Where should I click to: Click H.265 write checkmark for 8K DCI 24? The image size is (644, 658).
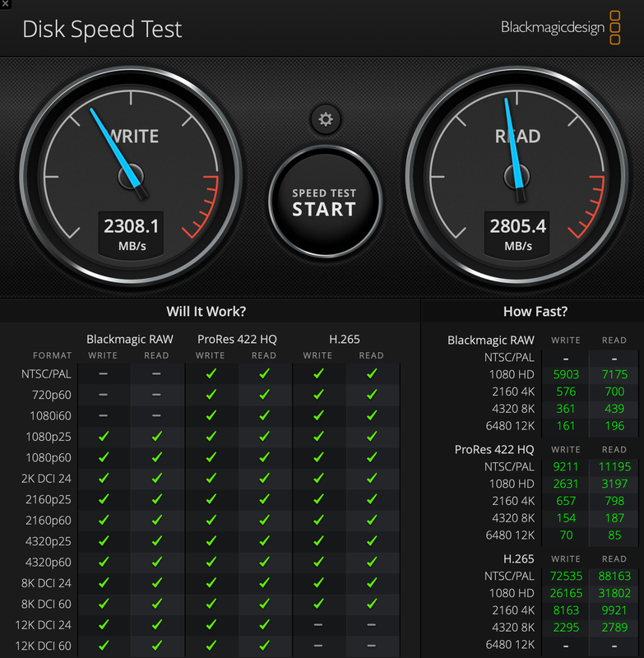click(x=318, y=582)
